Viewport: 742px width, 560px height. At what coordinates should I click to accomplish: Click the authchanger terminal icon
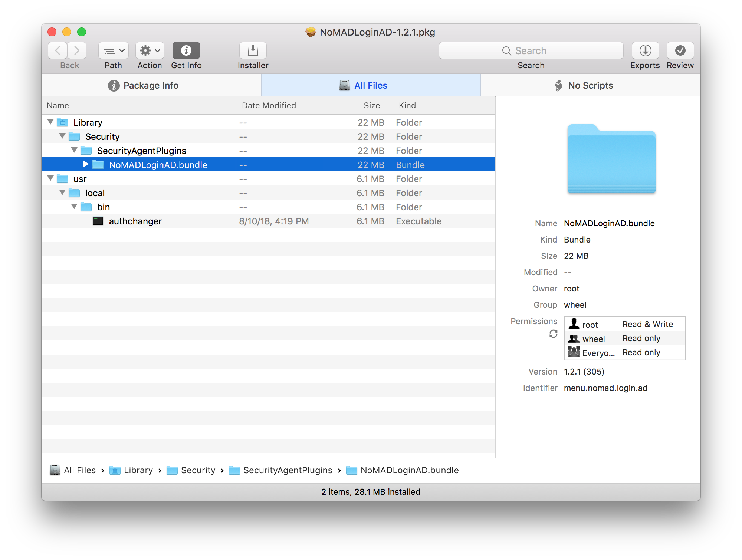pos(98,221)
